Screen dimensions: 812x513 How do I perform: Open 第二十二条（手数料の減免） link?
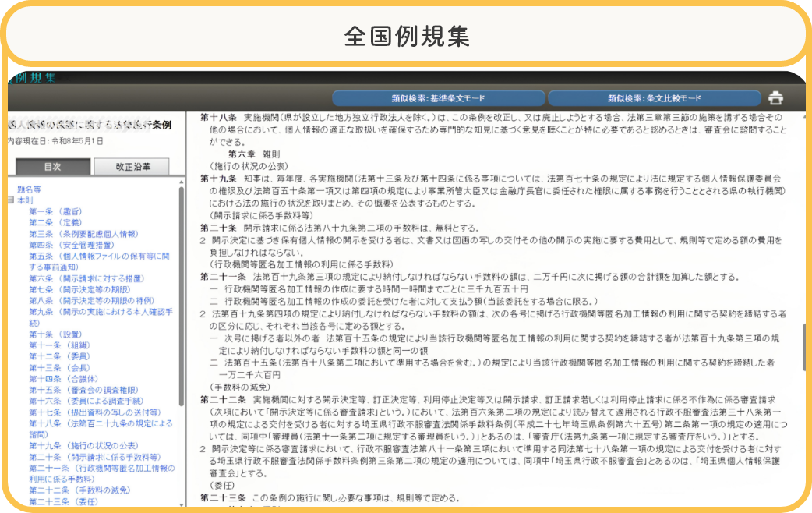point(79,490)
